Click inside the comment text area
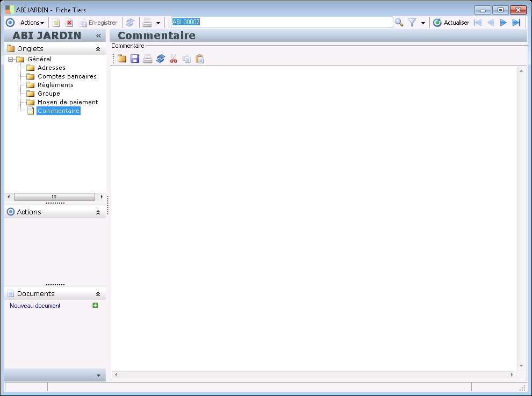Viewport: 532px width, 396px height. 314,218
